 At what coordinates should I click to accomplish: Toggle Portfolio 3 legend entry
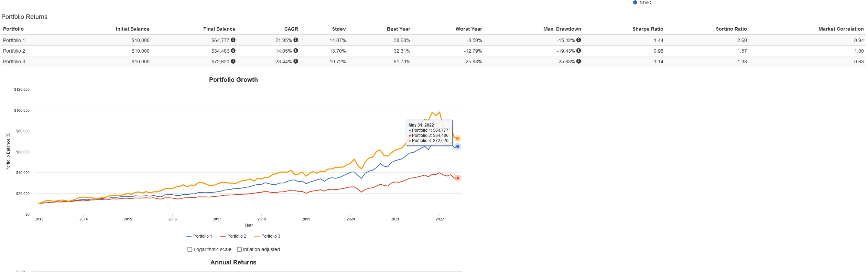pyautogui.click(x=267, y=236)
